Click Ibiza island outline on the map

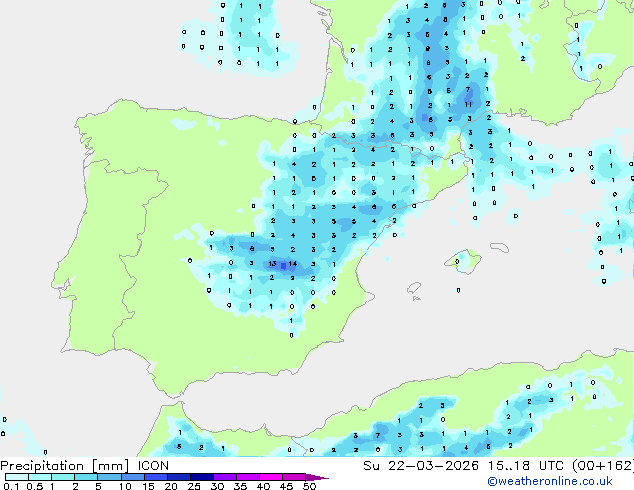[414, 288]
